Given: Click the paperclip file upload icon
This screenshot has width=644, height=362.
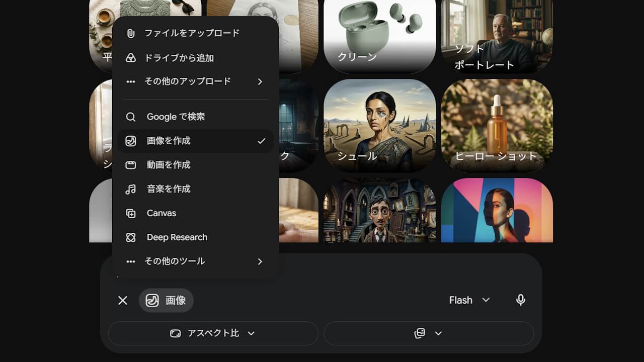Looking at the screenshot, I should [x=131, y=34].
